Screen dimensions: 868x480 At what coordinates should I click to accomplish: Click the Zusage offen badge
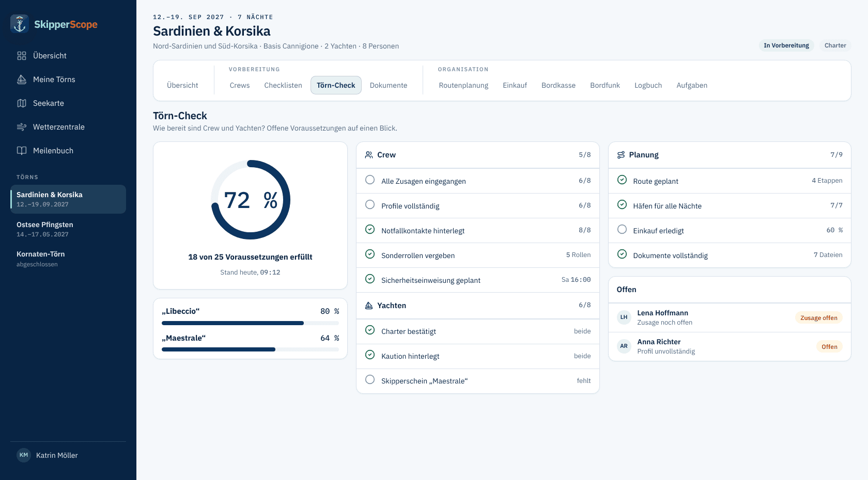tap(819, 318)
